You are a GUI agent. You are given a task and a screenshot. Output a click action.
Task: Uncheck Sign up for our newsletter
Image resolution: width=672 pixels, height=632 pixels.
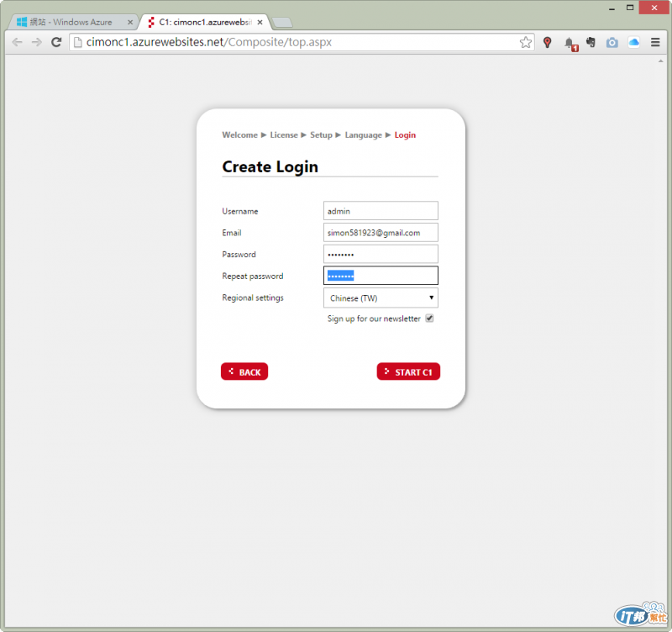pos(429,319)
